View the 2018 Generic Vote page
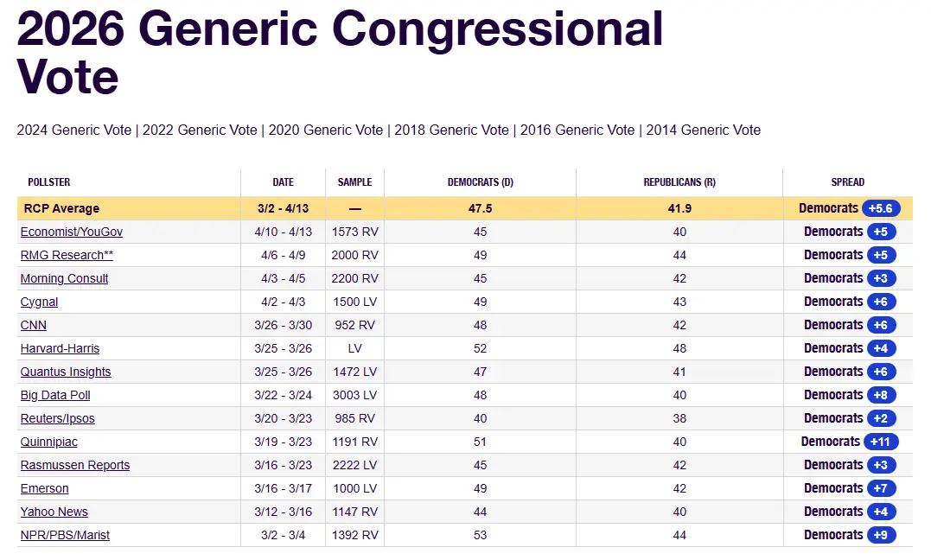This screenshot has height=560, width=931. point(451,130)
